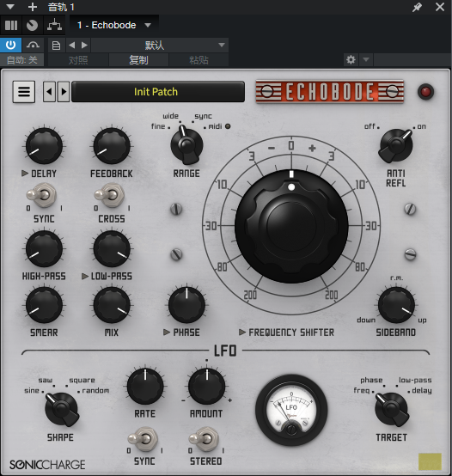The width and height of the screenshot is (452, 476).
Task: Click the 自动: 关 automation button
Action: [21, 60]
